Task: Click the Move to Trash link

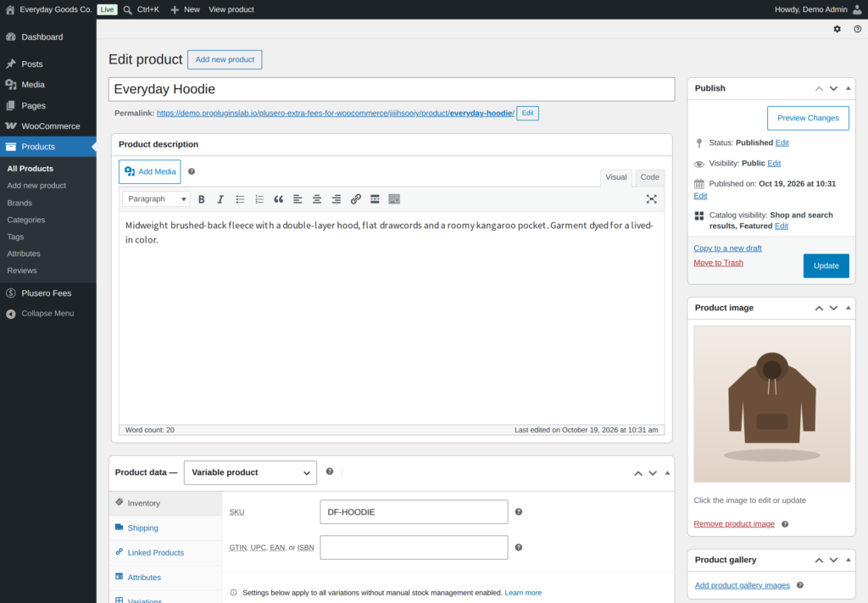Action: point(718,263)
